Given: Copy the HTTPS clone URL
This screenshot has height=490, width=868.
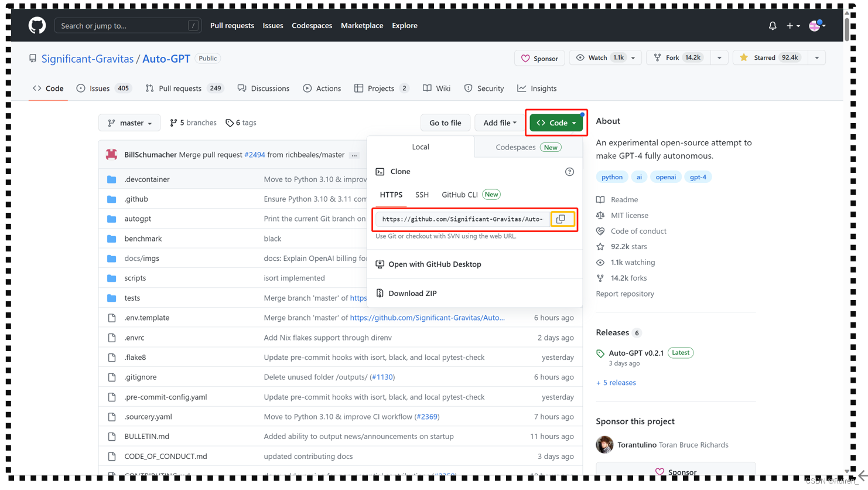Looking at the screenshot, I should pos(561,219).
